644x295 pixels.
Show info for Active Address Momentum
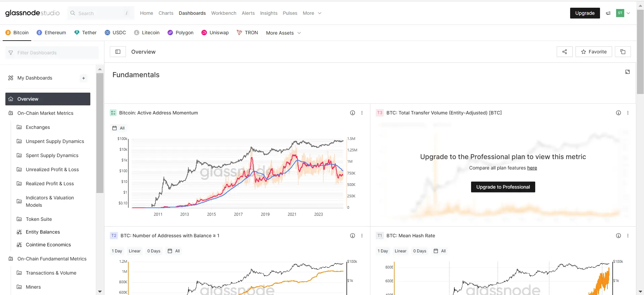353,113
